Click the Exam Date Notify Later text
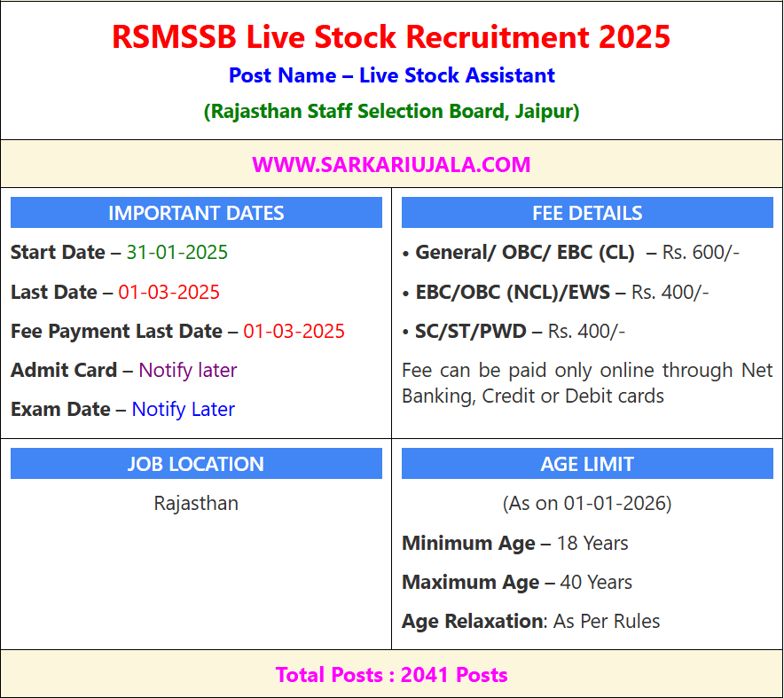 pos(183,409)
